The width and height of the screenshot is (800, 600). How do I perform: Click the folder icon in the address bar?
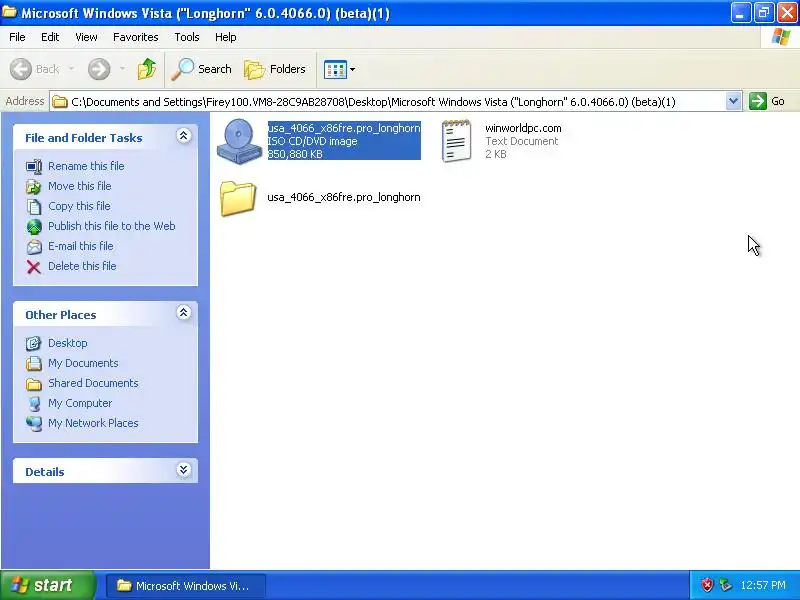(60, 102)
